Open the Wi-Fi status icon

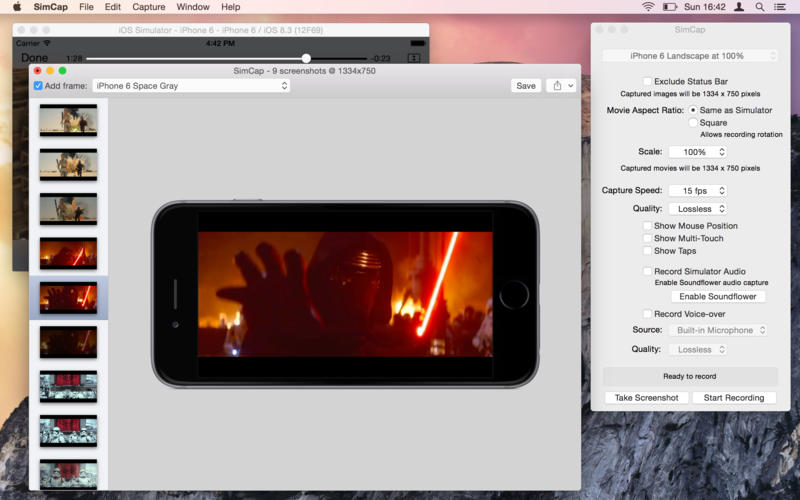[x=648, y=7]
